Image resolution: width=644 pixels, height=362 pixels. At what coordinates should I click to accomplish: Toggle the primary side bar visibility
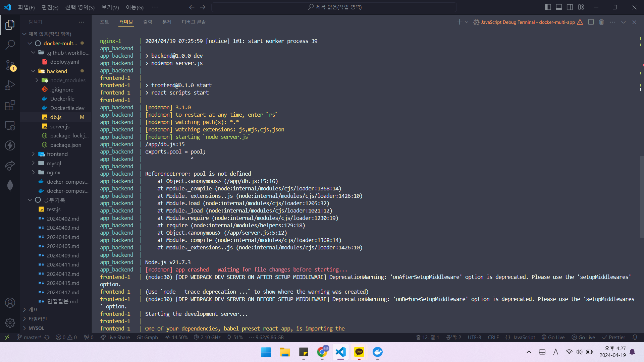tap(548, 7)
